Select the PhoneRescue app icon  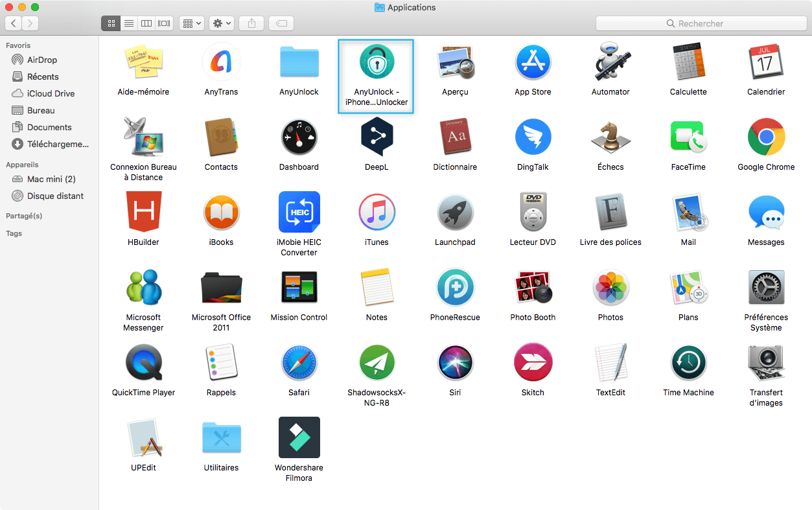tap(455, 287)
